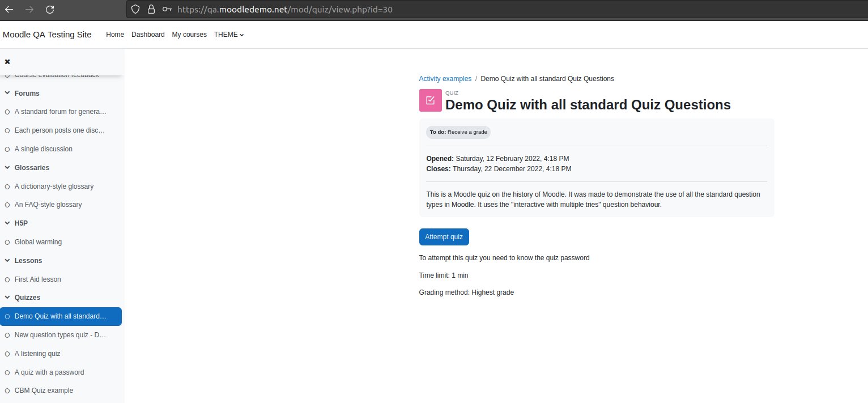Collapse the Quizzes section chevron

click(7, 298)
